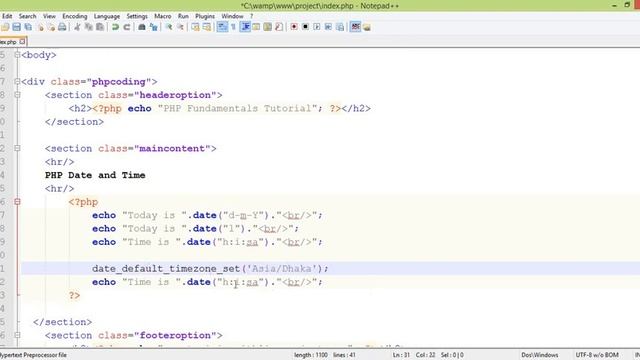Open the Search menu

pos(27,16)
